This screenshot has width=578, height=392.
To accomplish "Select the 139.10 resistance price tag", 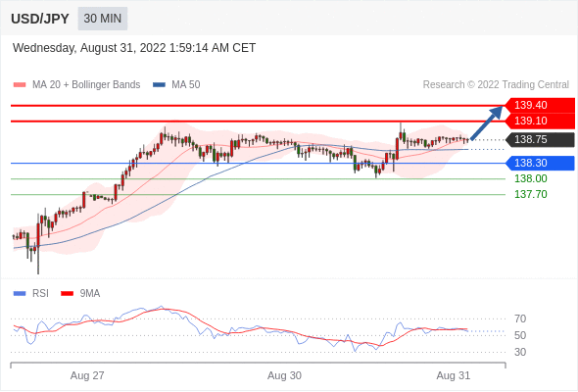I will (540, 121).
